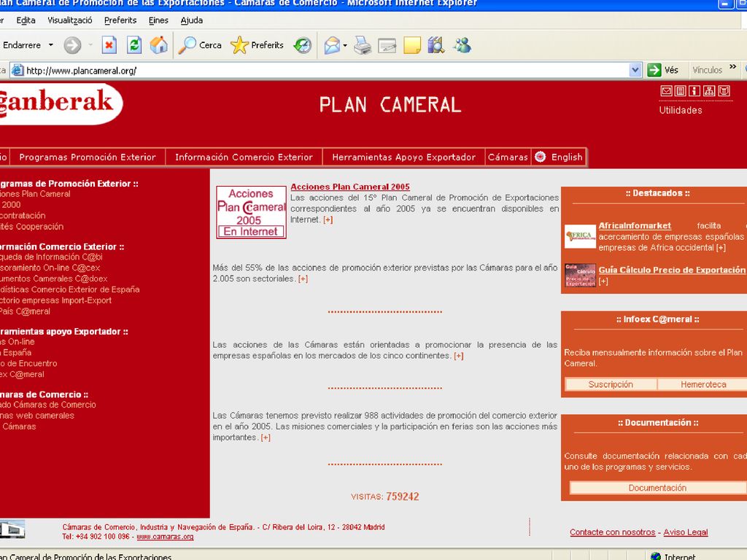Switch site language to English
Image resolution: width=747 pixels, height=560 pixels.
coord(567,157)
